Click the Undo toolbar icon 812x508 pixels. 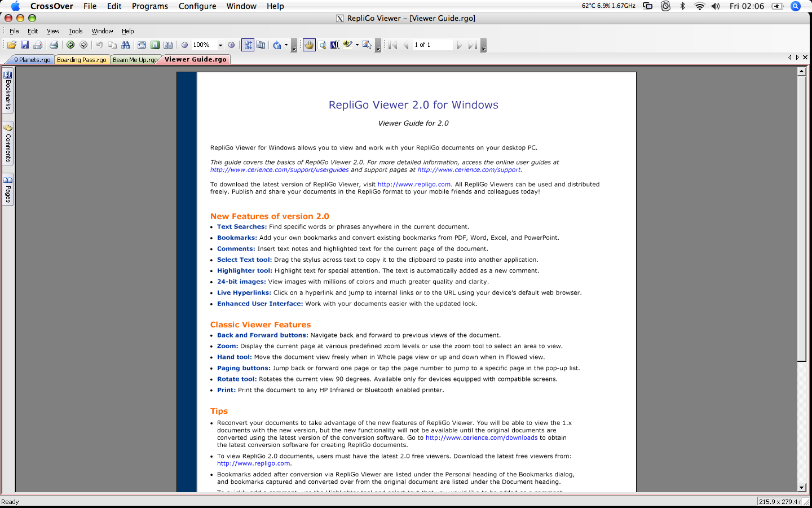[99, 45]
